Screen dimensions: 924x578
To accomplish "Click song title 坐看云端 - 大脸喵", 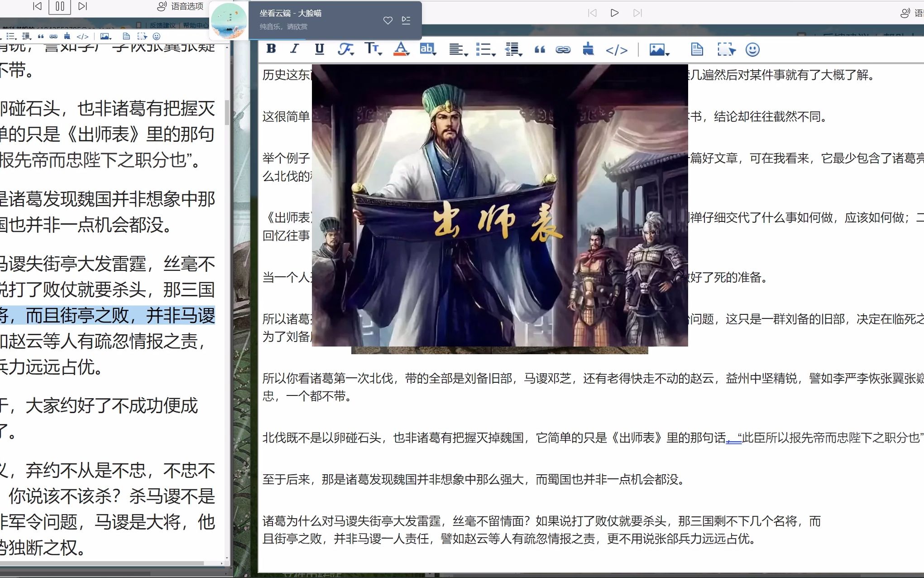I will coord(290,13).
